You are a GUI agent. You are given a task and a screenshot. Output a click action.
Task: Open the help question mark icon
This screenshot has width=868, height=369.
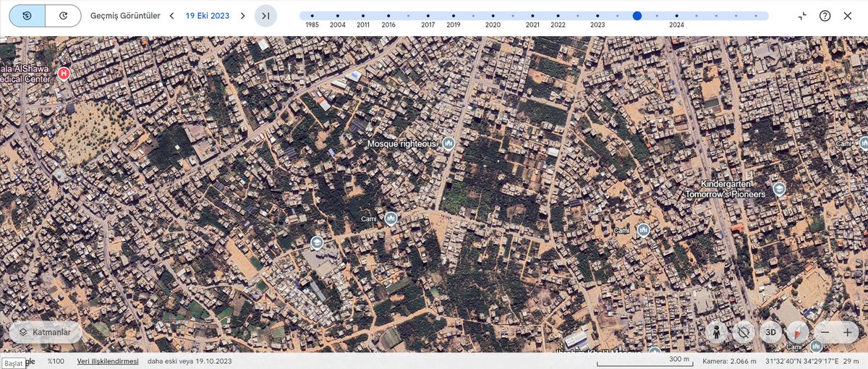825,16
